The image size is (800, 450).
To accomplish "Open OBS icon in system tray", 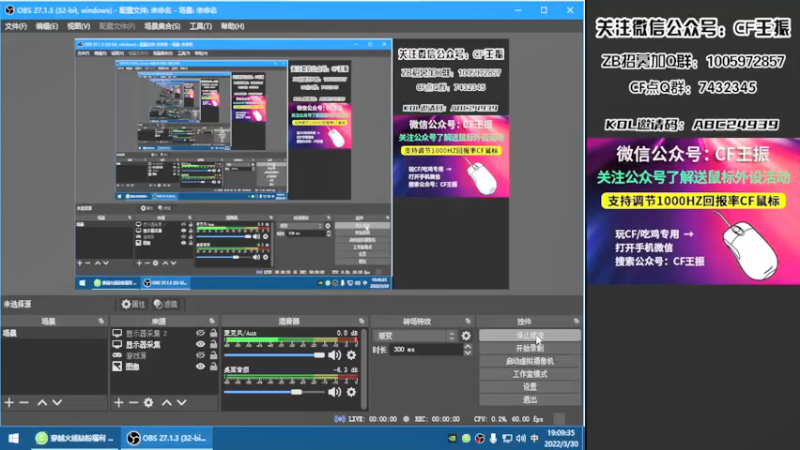I will click(480, 438).
